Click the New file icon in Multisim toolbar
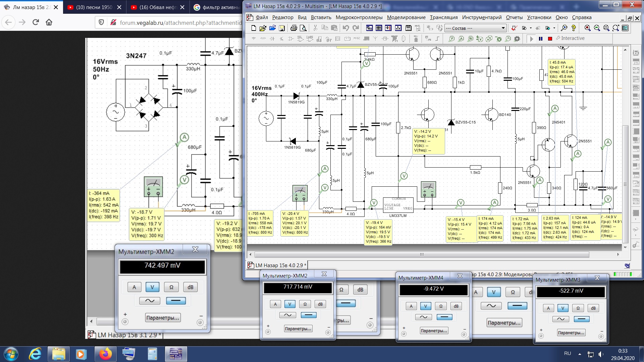 pyautogui.click(x=254, y=28)
